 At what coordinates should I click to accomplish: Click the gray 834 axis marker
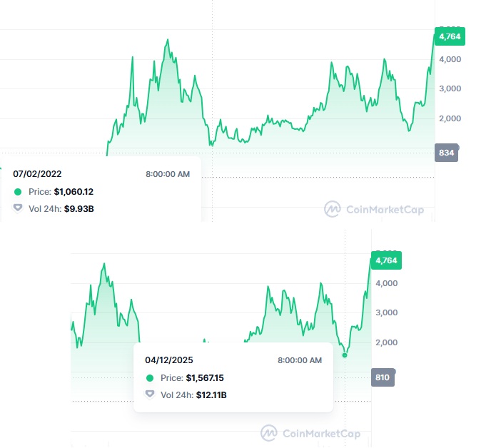click(x=446, y=151)
